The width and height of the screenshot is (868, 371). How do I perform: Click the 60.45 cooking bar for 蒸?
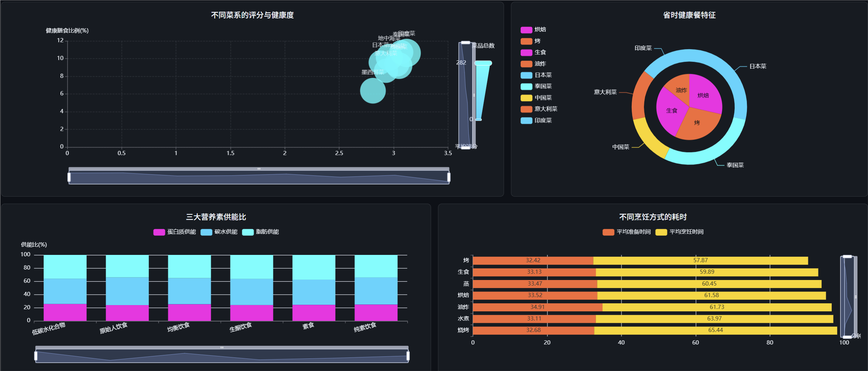[x=709, y=284]
